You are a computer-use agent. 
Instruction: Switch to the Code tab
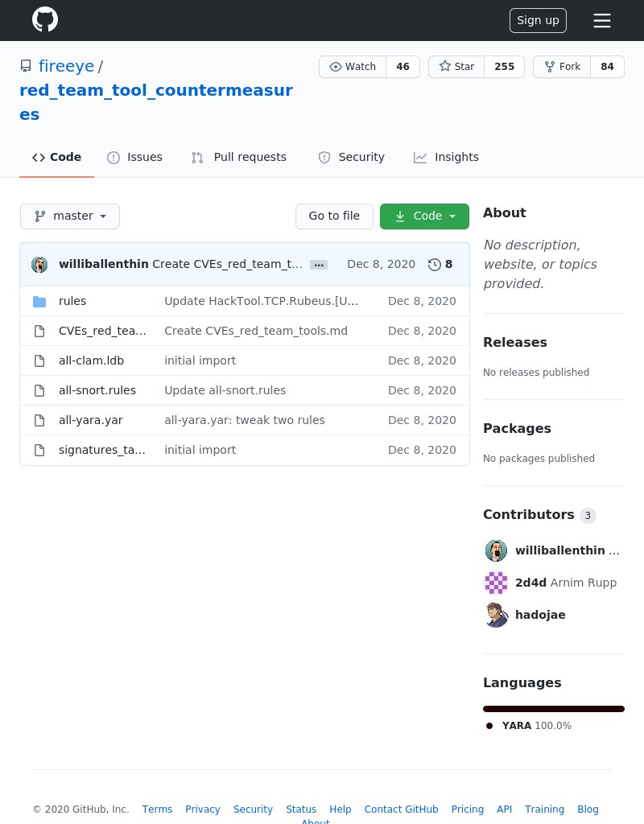[x=57, y=157]
